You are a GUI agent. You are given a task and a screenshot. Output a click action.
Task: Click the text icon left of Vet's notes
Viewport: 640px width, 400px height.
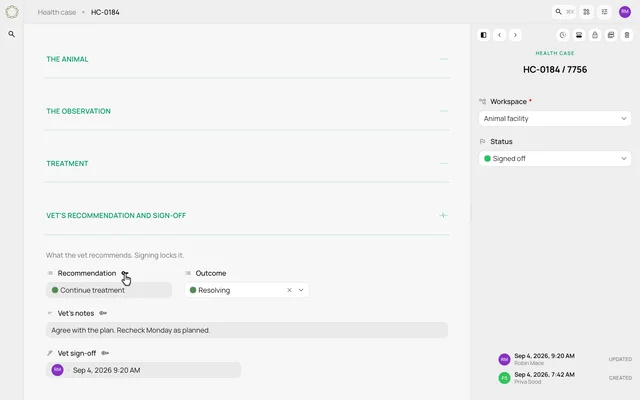(x=50, y=313)
